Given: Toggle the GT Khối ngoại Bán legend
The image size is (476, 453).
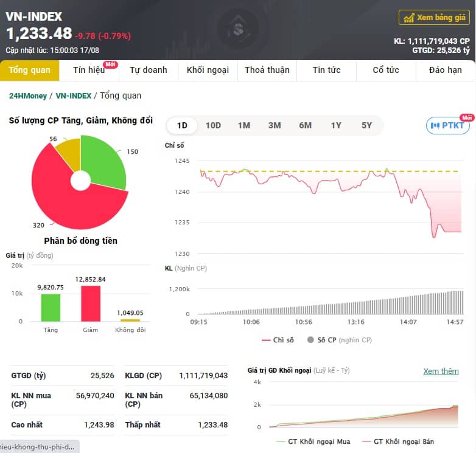Looking at the screenshot, I should click(398, 442).
